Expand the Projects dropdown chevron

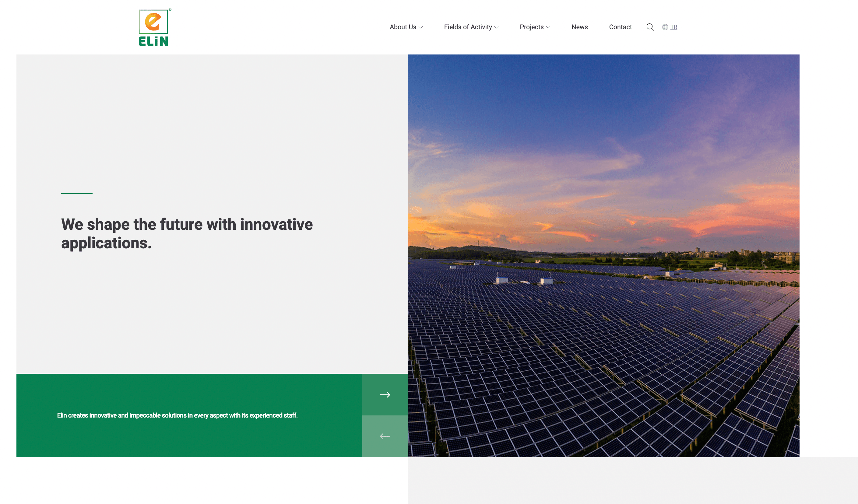548,27
